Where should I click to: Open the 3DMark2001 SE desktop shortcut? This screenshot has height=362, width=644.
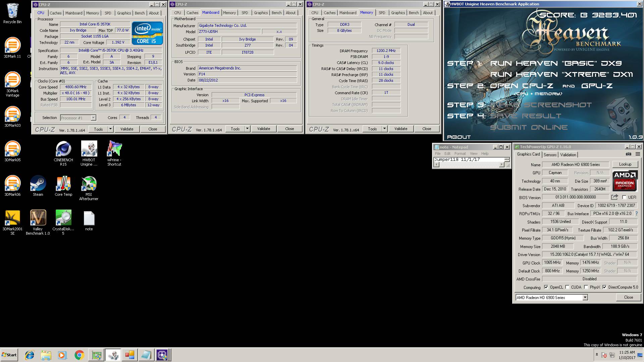[12, 222]
